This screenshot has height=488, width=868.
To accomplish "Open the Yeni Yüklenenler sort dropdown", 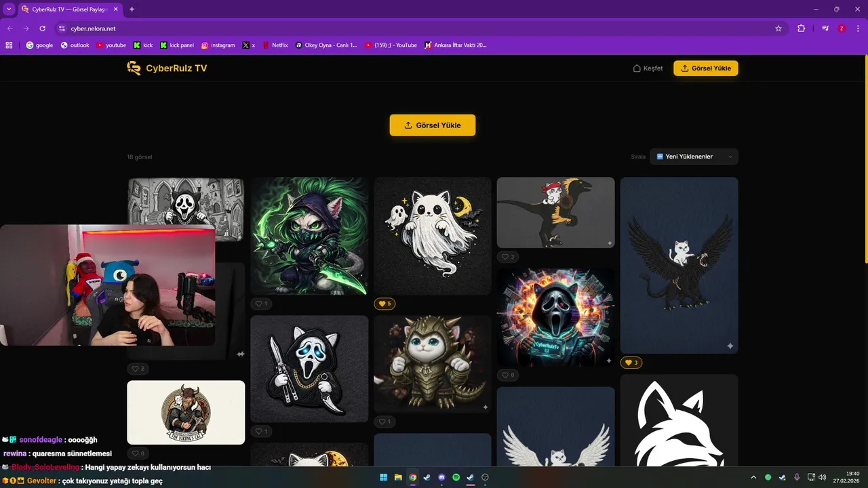I will (x=694, y=157).
